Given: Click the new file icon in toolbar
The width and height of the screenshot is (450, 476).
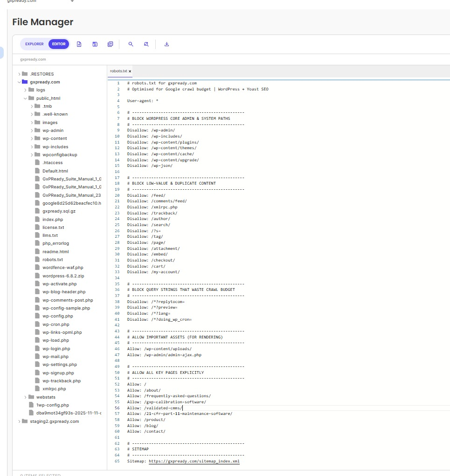Looking at the screenshot, I should pos(79,44).
